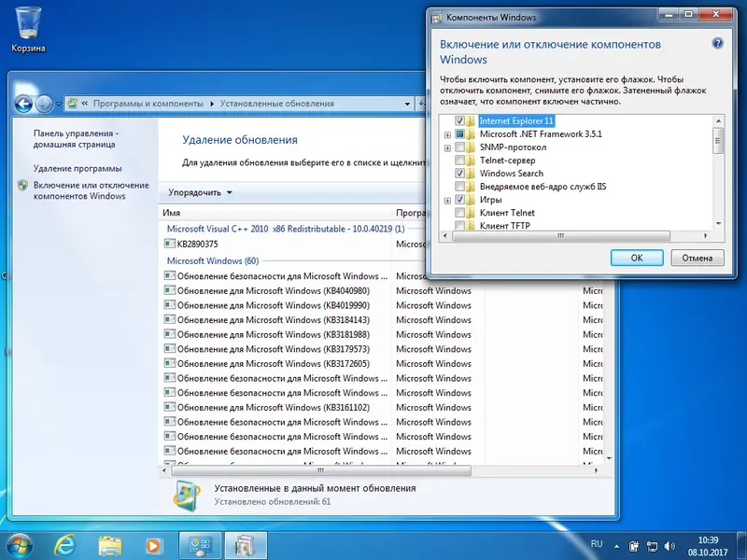Click the Action Center flag tray icon
This screenshot has width=747, height=560.
634,546
